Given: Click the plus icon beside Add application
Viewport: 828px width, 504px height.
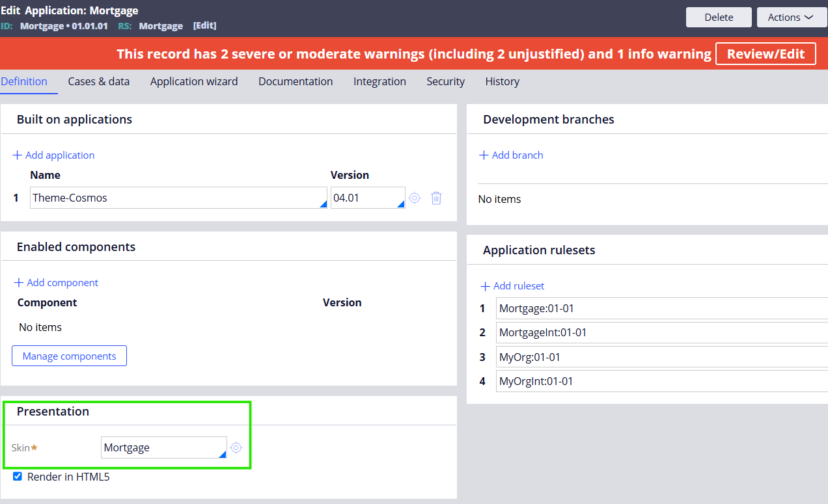Looking at the screenshot, I should tap(16, 155).
